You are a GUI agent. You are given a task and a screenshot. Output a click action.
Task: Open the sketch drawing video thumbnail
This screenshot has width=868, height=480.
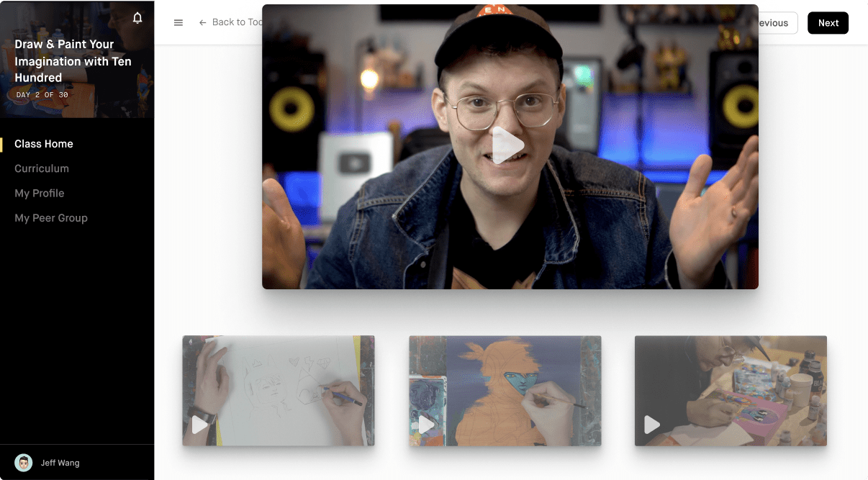(279, 390)
